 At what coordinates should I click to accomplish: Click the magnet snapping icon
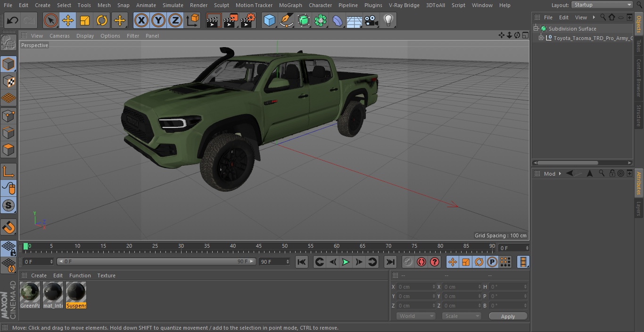click(x=8, y=227)
